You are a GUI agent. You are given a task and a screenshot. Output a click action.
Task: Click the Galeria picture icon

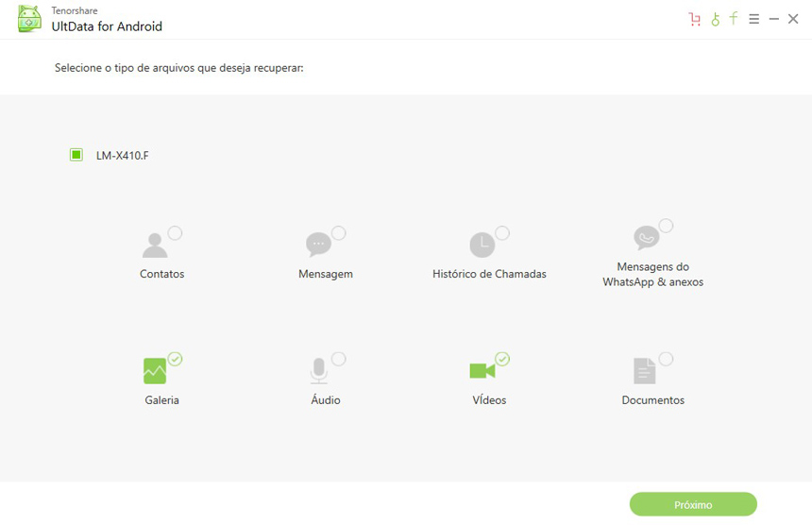click(x=155, y=371)
